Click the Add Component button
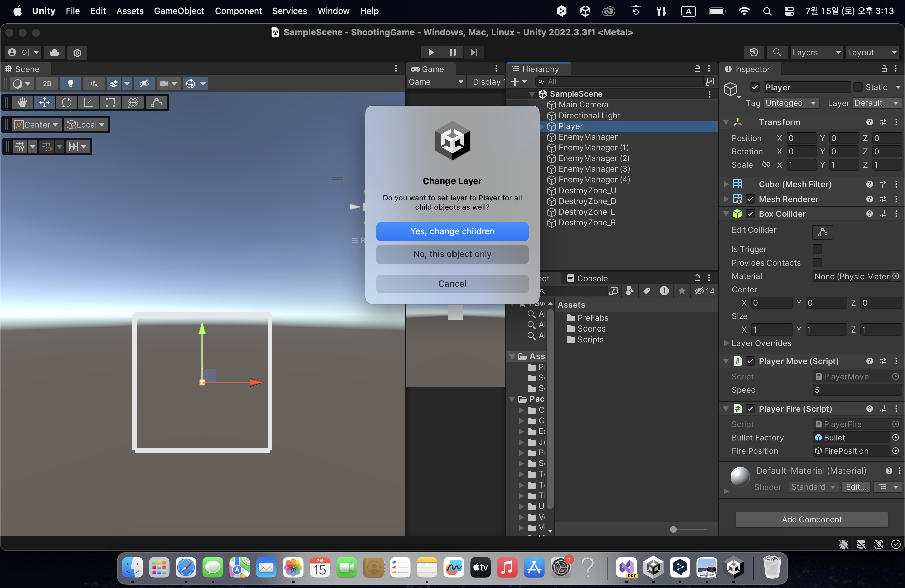This screenshot has width=905, height=588. pos(812,519)
